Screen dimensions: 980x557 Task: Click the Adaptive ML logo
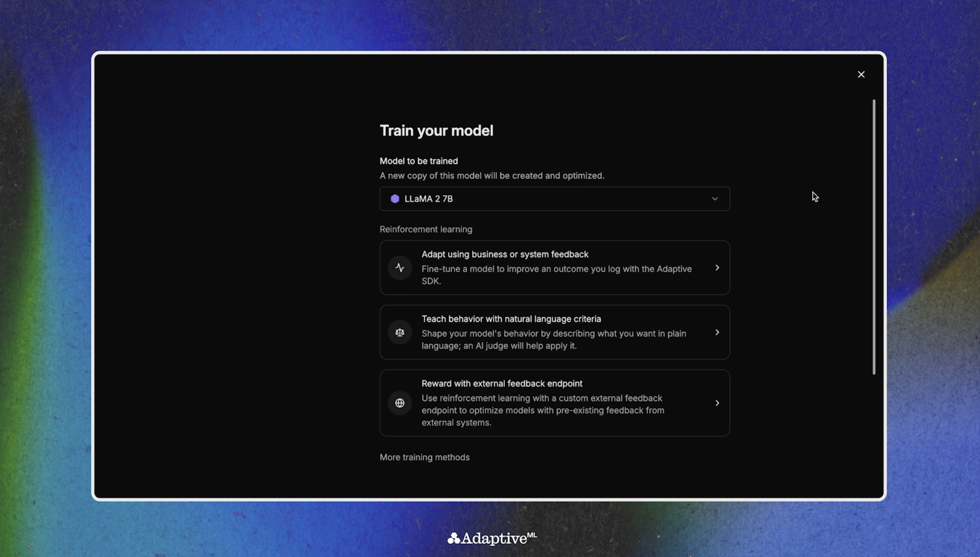(x=492, y=538)
